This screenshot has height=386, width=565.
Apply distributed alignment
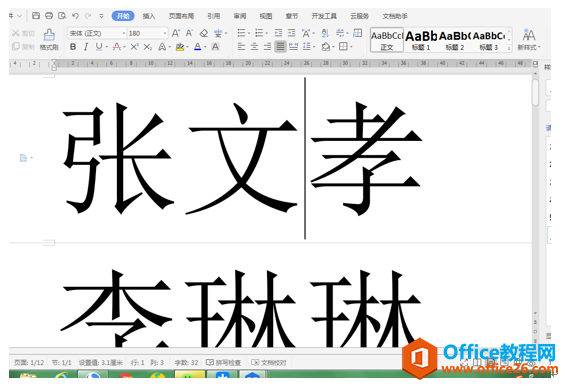[x=293, y=47]
